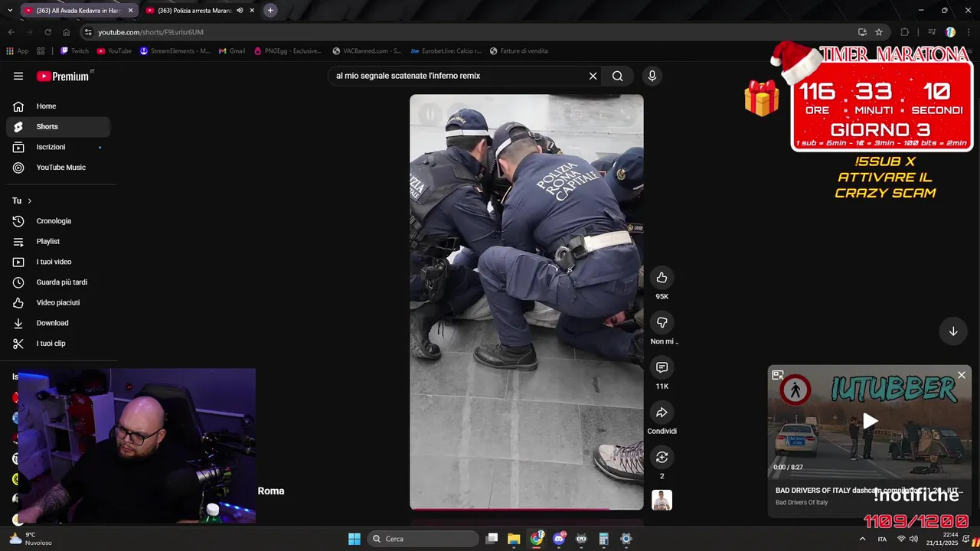Image resolution: width=980 pixels, height=551 pixels.
Task: Open File Explorer from taskbar
Action: click(x=514, y=539)
